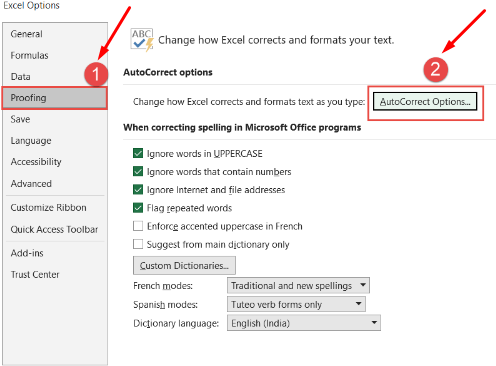Click the AutoCorrect Options button

[425, 102]
